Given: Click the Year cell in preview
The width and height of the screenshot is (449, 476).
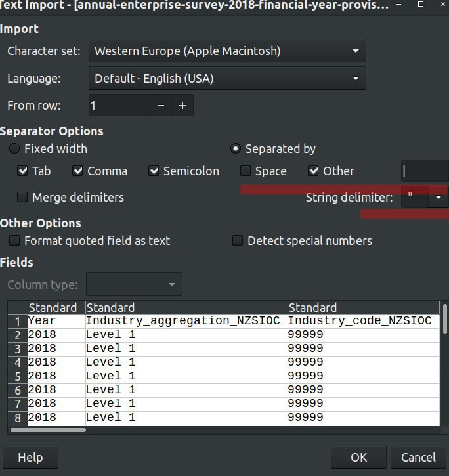Looking at the screenshot, I should point(56,321).
